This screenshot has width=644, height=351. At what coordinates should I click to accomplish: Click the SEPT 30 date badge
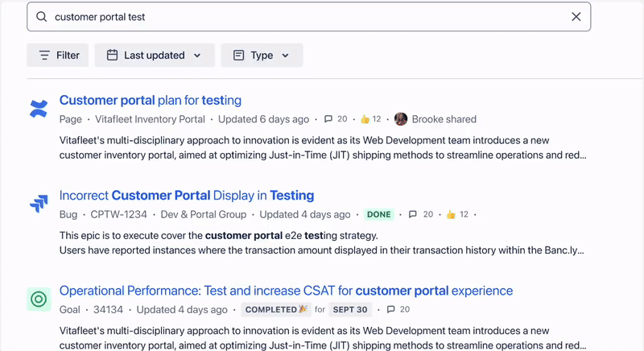click(x=350, y=309)
